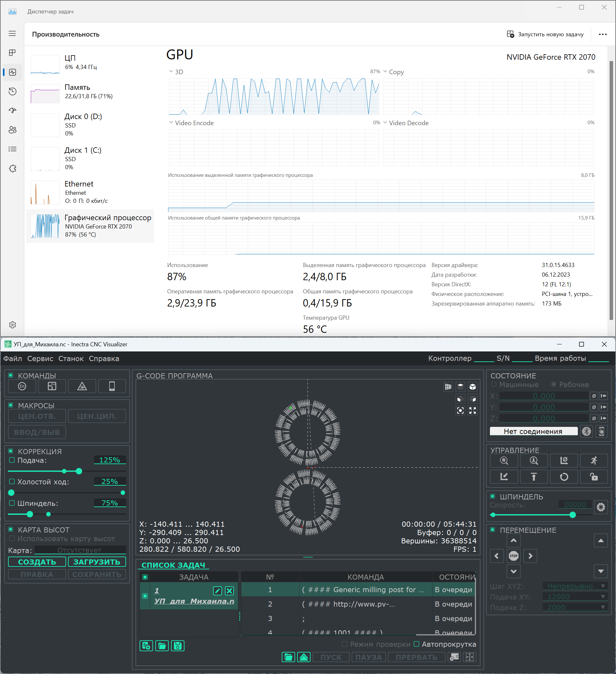Click the home search icon in УПРАВЛЕНИЕ
This screenshot has width=616, height=674.
click(504, 461)
